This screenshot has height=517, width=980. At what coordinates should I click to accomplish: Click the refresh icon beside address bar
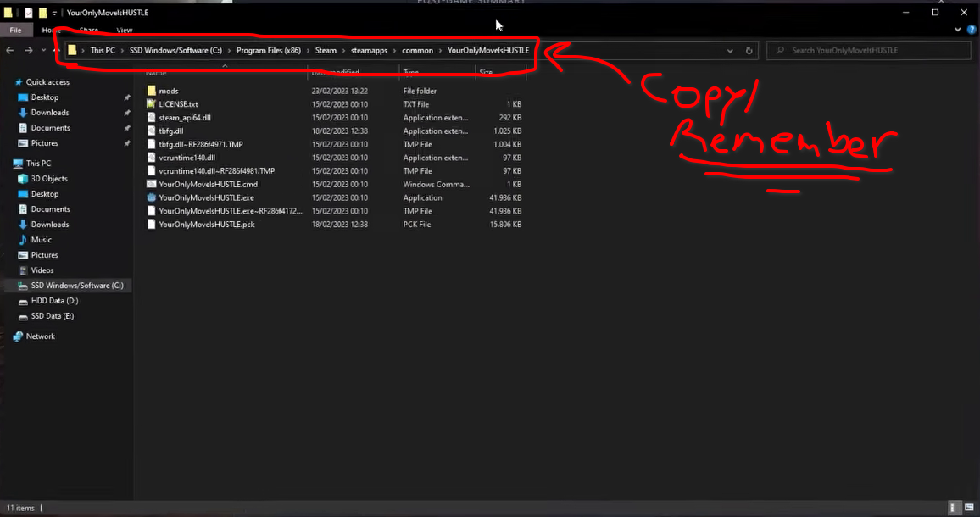749,51
